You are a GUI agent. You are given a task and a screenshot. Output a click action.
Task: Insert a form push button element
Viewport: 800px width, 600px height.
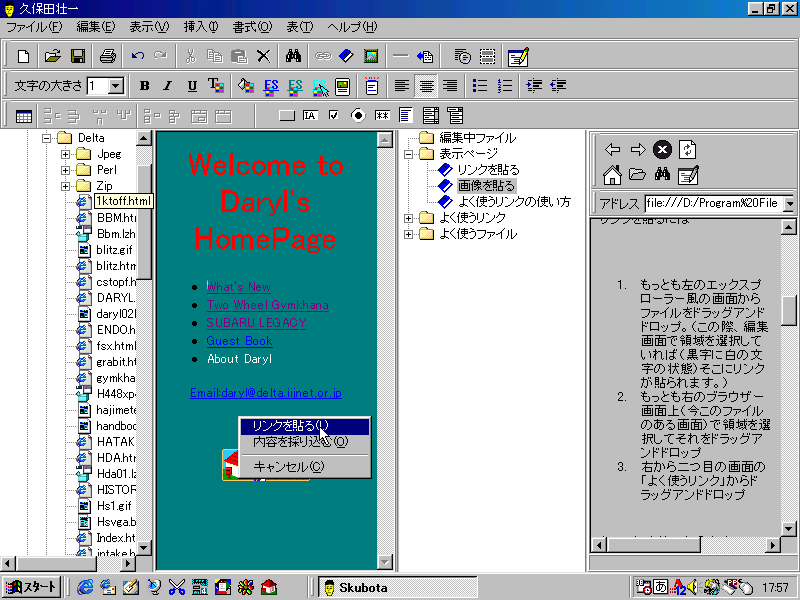click(x=287, y=116)
